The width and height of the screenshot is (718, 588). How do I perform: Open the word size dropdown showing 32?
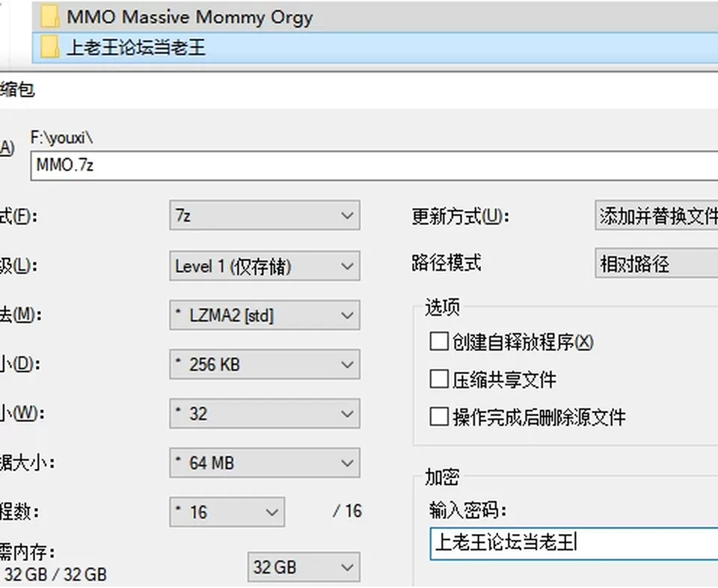(x=265, y=414)
